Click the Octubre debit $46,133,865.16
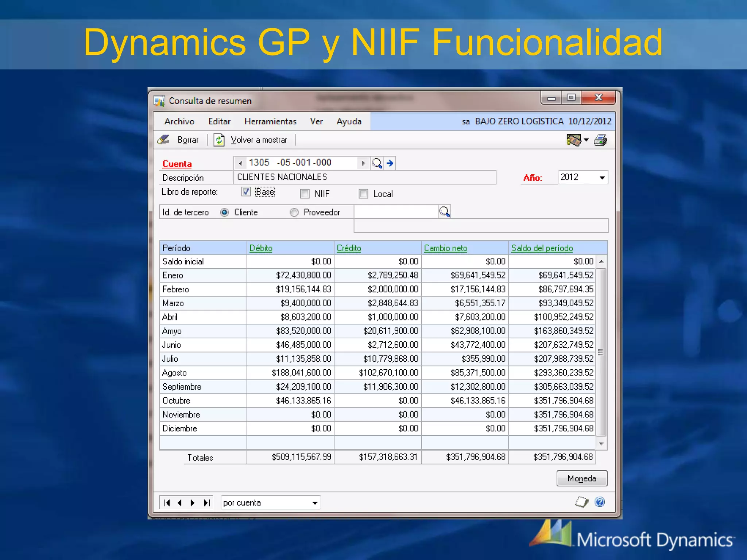The height and width of the screenshot is (560, 747). pyautogui.click(x=303, y=401)
